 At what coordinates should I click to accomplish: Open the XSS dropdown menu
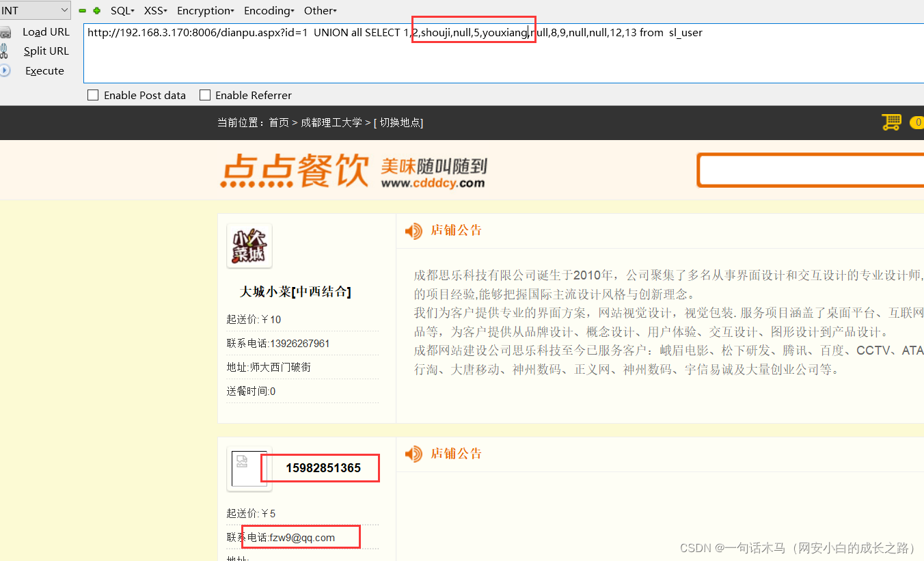tap(155, 11)
